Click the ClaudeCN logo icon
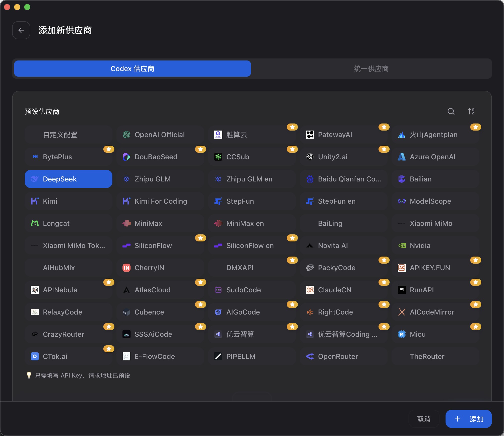 (x=310, y=290)
